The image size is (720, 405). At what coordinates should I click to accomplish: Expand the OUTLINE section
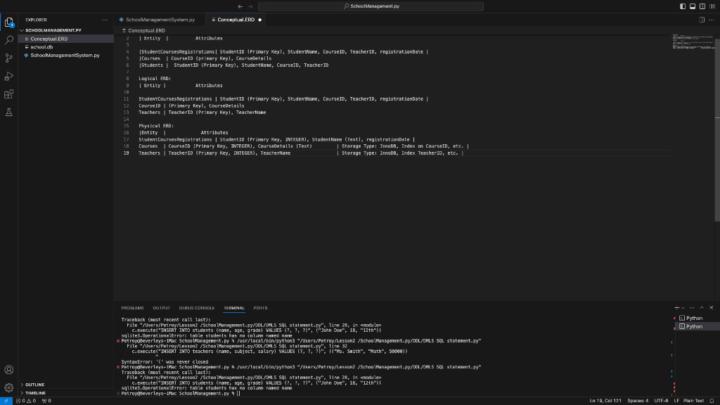click(35, 384)
